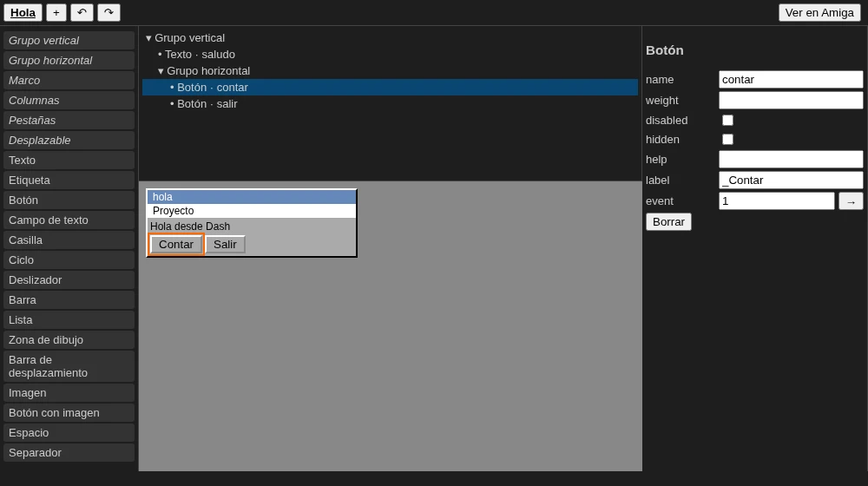The height and width of the screenshot is (486, 868).
Task: Toggle the hidden checkbox
Action: [727, 140]
